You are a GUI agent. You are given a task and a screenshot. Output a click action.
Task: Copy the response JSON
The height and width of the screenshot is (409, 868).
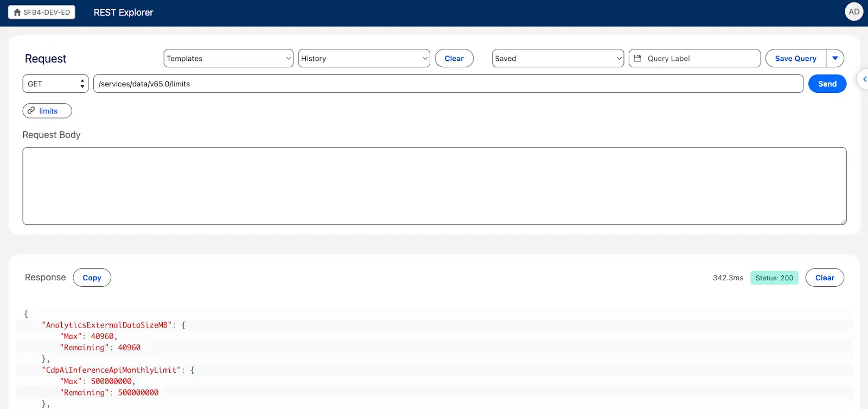[92, 278]
